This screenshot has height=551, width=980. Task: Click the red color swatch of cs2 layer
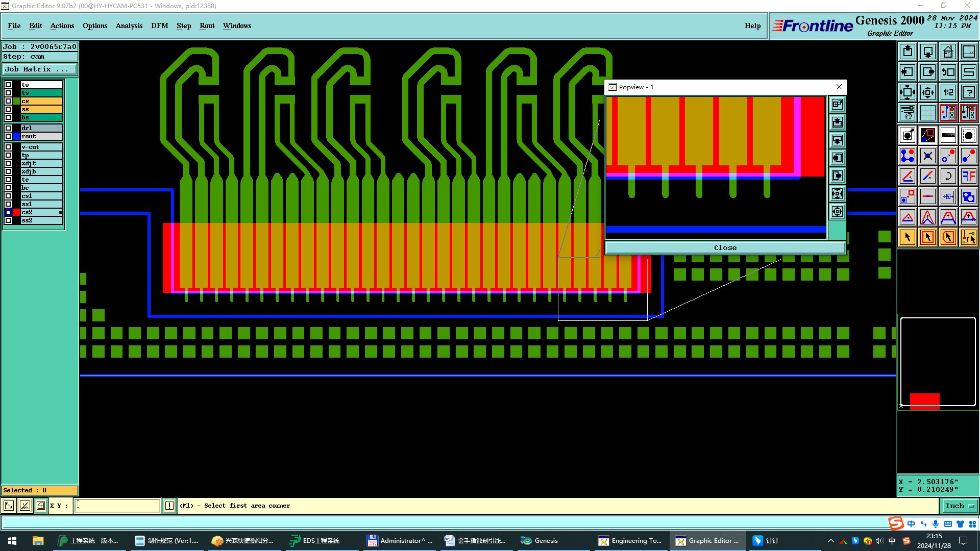[16, 212]
